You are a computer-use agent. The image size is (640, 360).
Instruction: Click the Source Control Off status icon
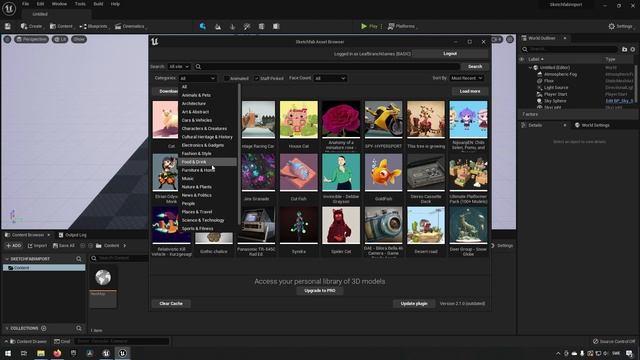click(x=596, y=341)
